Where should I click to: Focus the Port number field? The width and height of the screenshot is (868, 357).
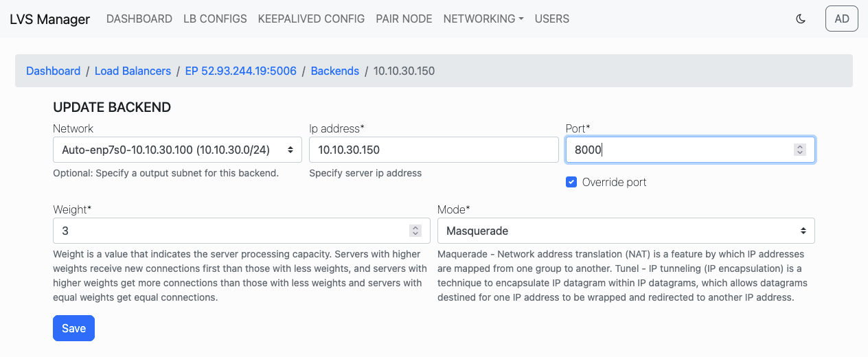click(690, 150)
